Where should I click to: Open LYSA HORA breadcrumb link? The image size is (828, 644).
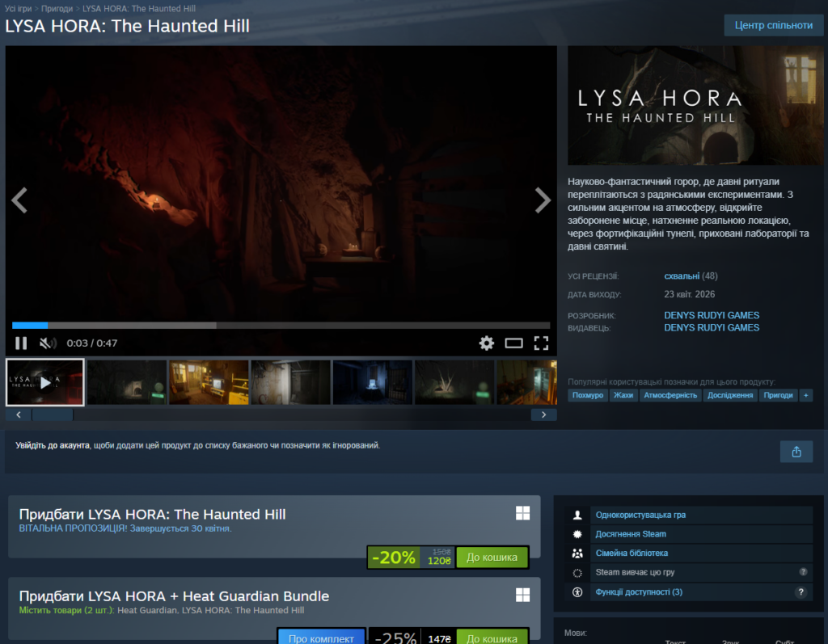(x=139, y=8)
